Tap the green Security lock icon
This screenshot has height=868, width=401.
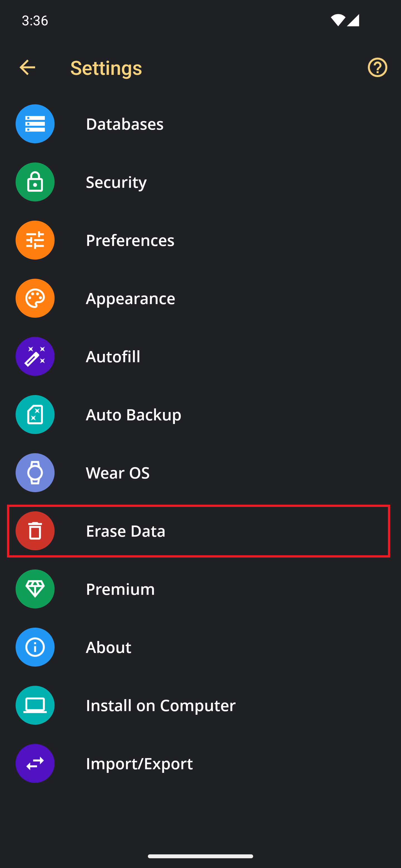click(35, 182)
